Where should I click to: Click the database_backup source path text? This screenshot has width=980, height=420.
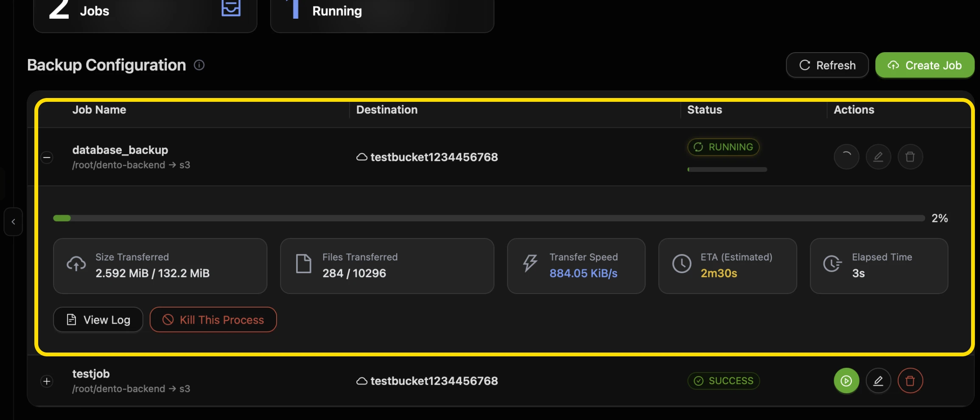click(131, 165)
